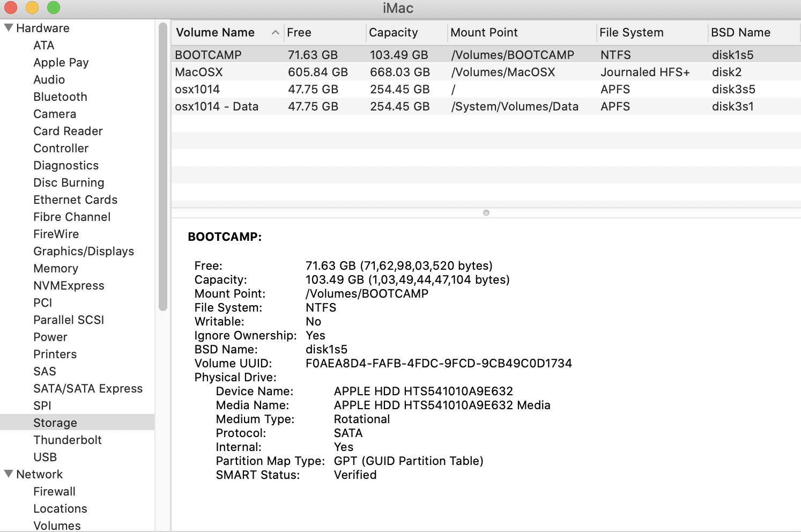Open Printers hardware info
The height and width of the screenshot is (532, 801).
pyautogui.click(x=55, y=354)
